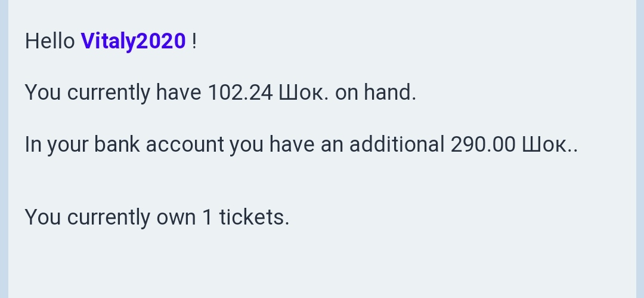Click the word 'tickets.'
Image resolution: width=644 pixels, height=298 pixels.
tap(254, 217)
